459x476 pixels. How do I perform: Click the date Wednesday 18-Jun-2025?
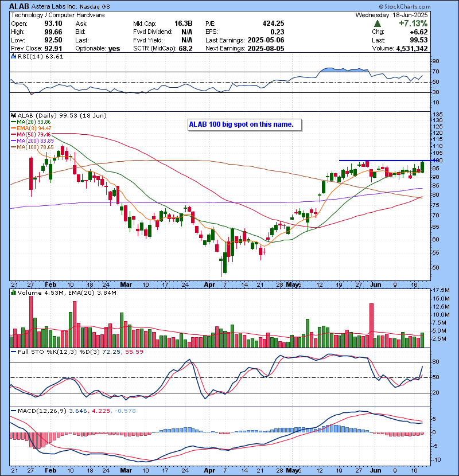(391, 15)
